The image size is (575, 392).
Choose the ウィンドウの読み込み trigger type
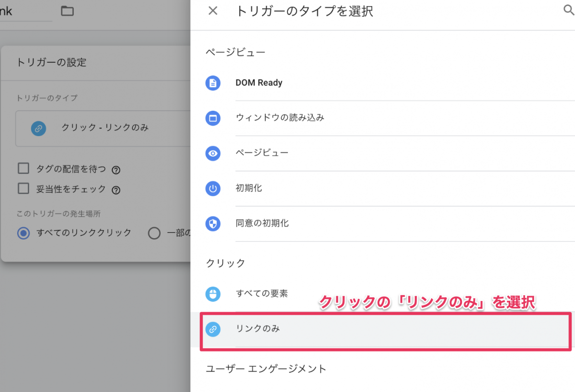click(x=280, y=117)
